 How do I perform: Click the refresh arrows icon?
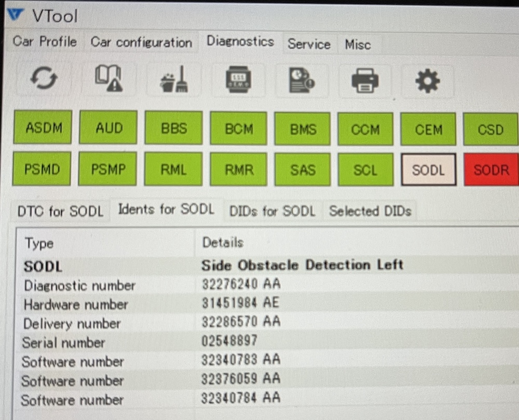tap(44, 79)
